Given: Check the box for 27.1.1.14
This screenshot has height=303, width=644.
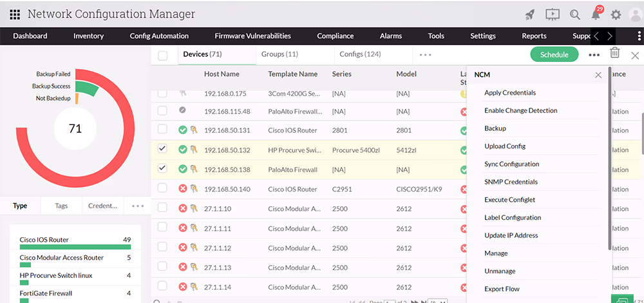Looking at the screenshot, I should [163, 286].
